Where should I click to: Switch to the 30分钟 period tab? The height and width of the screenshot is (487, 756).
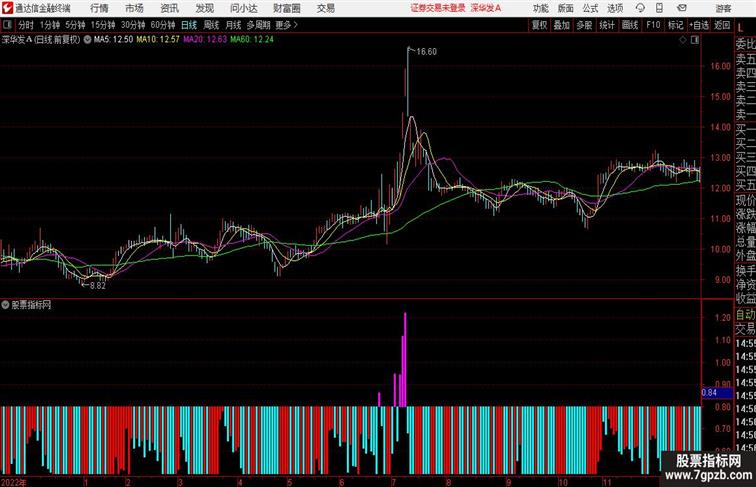coord(133,25)
